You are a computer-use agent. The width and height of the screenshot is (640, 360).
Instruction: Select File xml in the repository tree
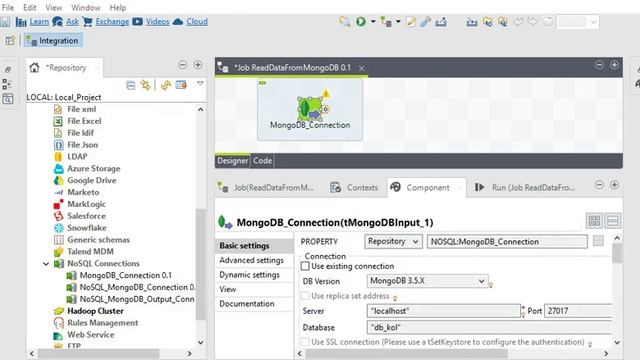pos(81,109)
